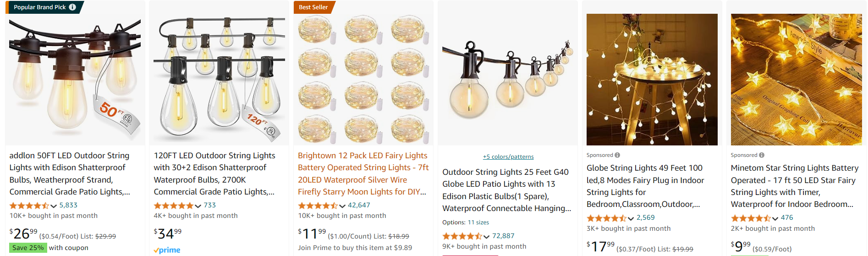Viewport: 868px width, 256px height.
Task: Click the 11 sizes options link
Action: coord(478,223)
